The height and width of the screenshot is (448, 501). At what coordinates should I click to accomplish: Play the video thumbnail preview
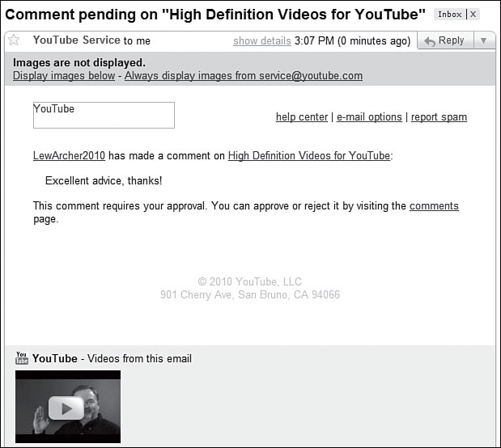[x=68, y=407]
